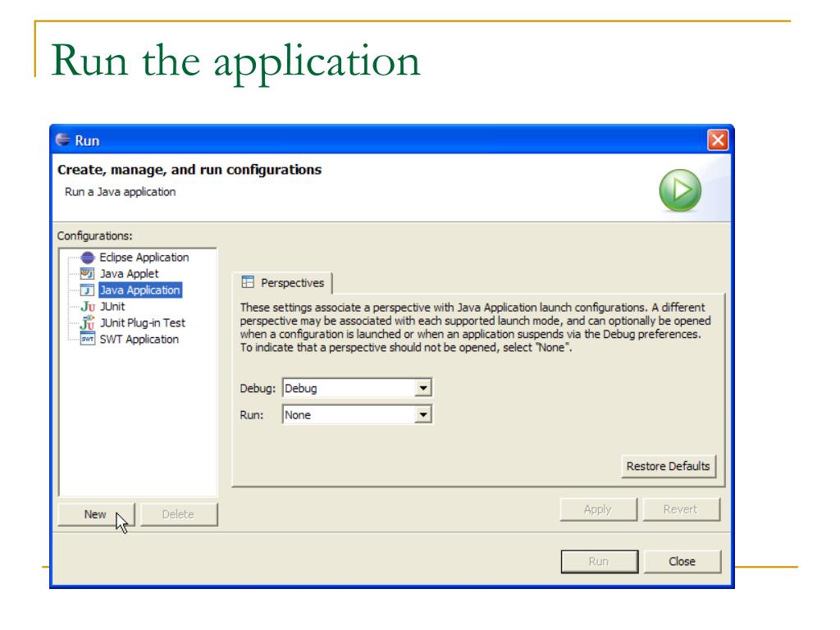Click the Eclipse icon in Run title bar

click(62, 139)
